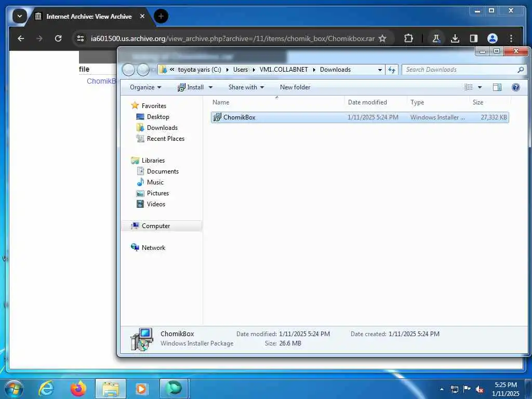Open Action Center flag icon

(x=467, y=389)
